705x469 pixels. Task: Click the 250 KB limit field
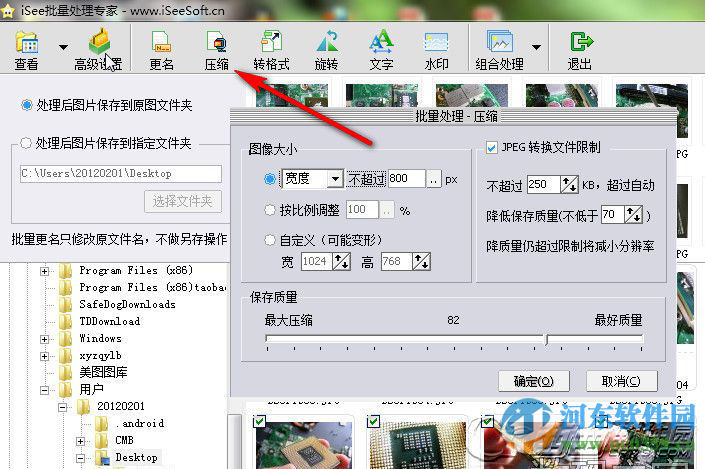click(x=544, y=184)
